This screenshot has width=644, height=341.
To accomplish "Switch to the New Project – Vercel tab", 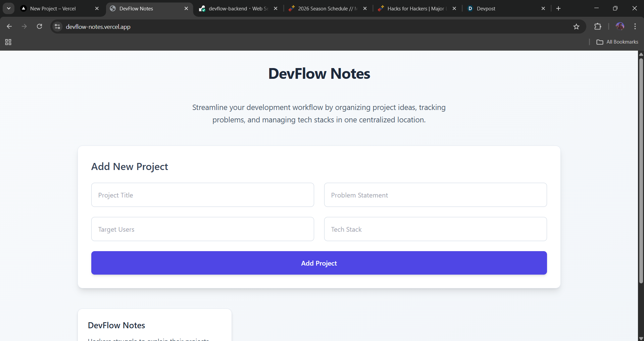I will pos(60,8).
